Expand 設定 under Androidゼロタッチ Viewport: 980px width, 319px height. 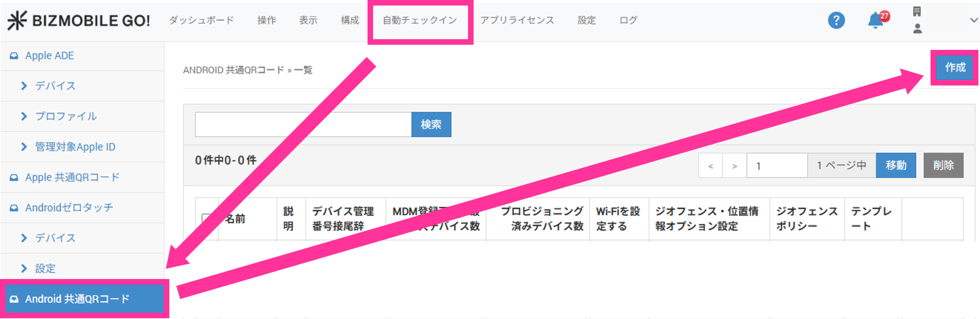(45, 268)
